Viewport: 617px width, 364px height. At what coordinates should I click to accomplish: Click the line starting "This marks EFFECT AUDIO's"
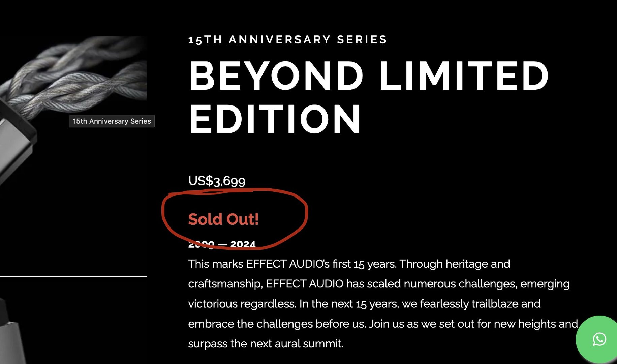[349, 264]
